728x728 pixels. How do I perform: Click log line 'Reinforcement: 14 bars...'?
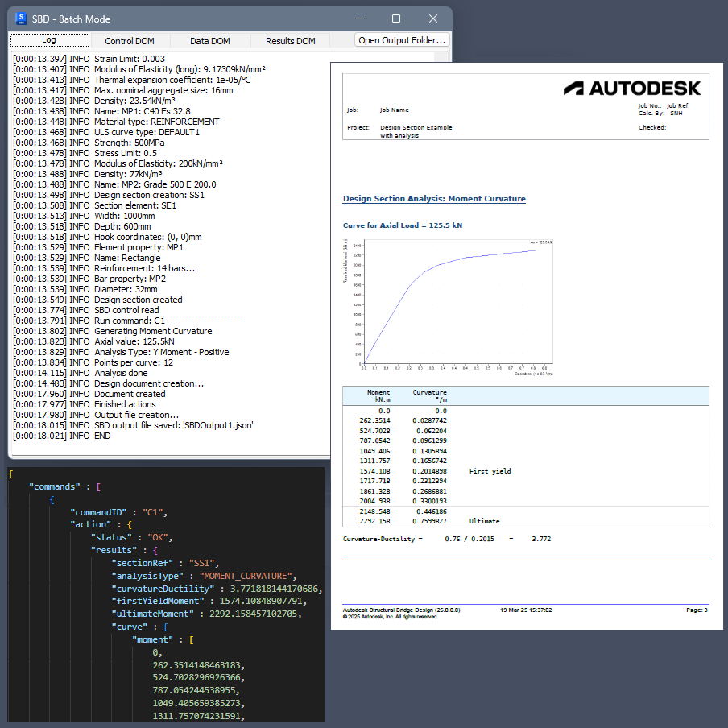click(104, 268)
